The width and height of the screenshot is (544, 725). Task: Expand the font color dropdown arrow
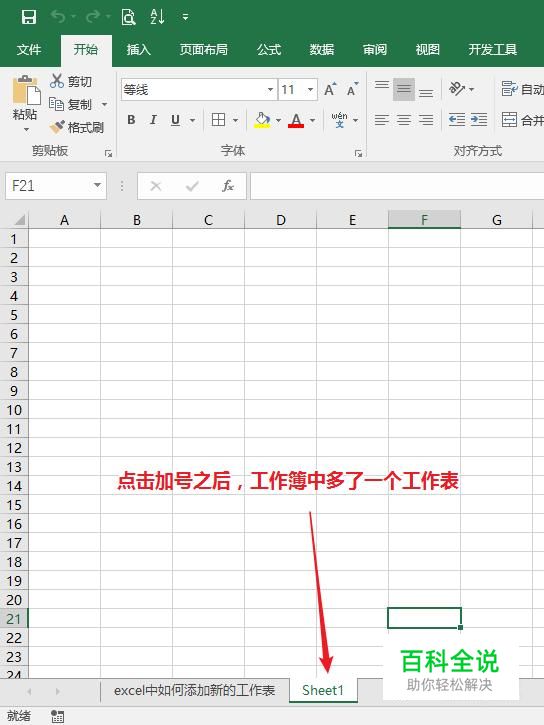(312, 121)
